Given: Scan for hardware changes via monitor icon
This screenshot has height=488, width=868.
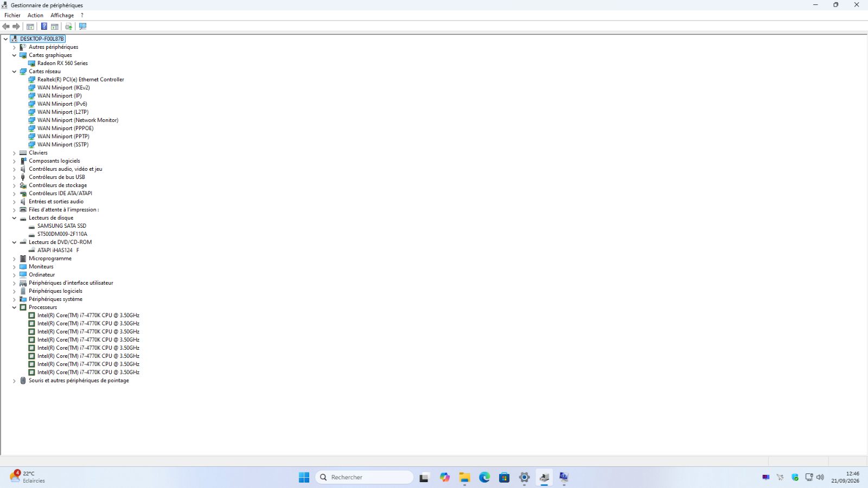Looking at the screenshot, I should click(82, 27).
